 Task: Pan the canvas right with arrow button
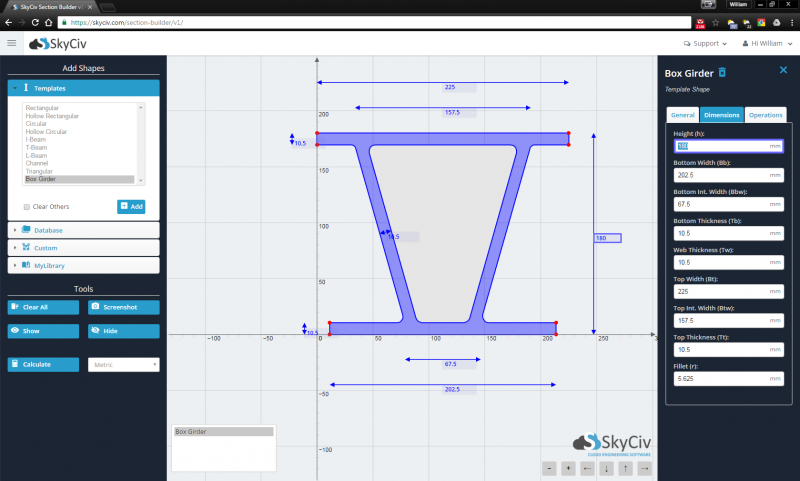pos(644,468)
